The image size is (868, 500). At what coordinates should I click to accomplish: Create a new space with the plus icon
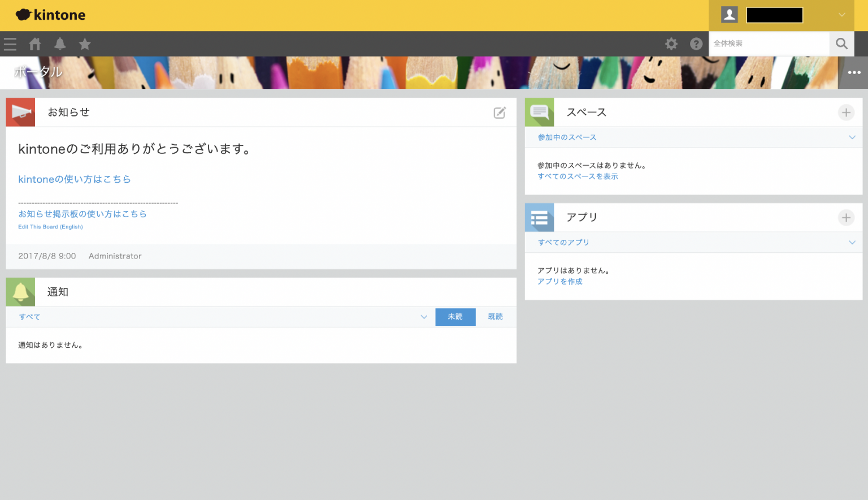(x=846, y=113)
